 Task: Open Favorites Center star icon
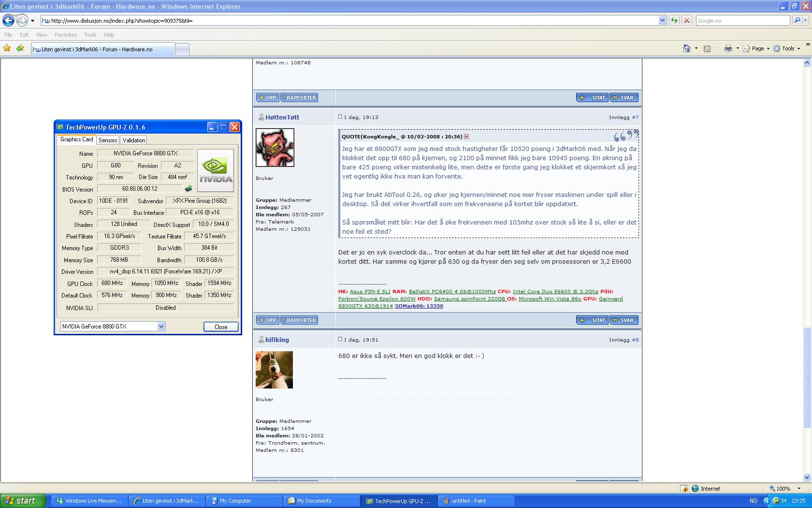(x=7, y=48)
